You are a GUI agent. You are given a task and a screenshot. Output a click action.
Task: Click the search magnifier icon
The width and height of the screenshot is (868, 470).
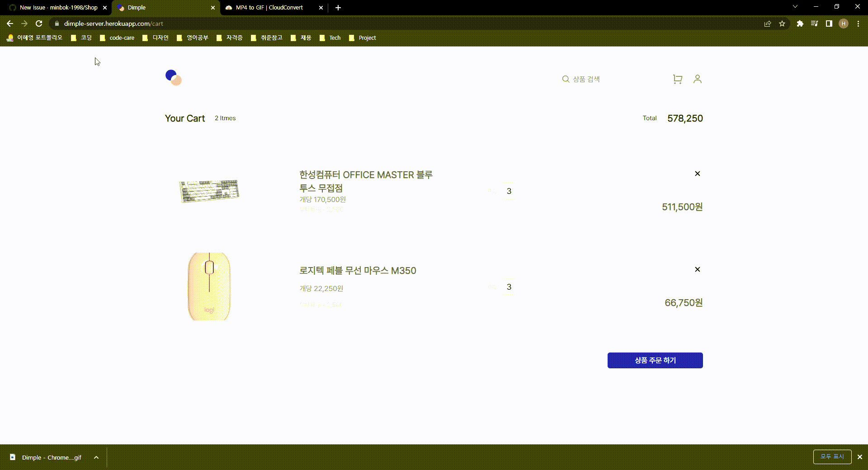point(566,79)
